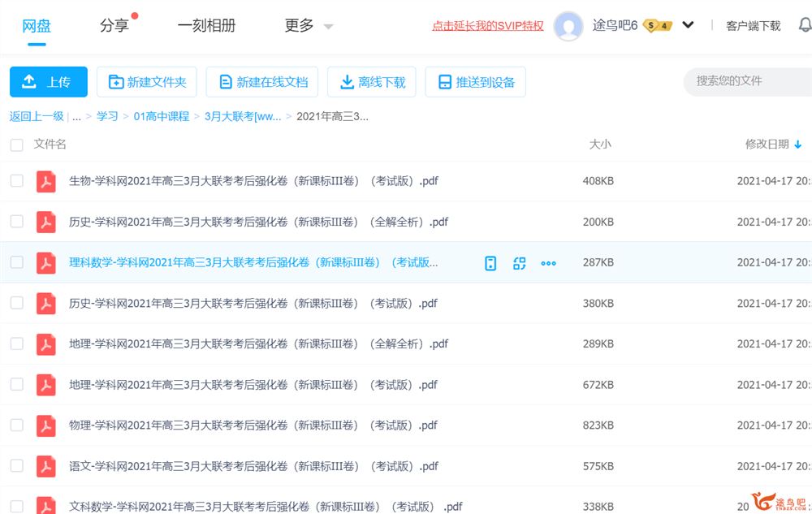The image size is (812, 514).
Task: Open file 生物-学科网2021年高三3月大联考 考试版.pdf
Action: tap(253, 181)
